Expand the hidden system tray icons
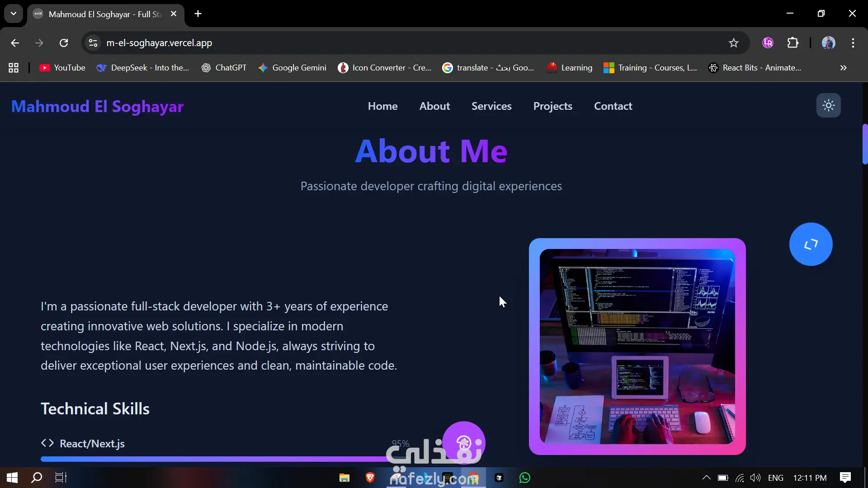Image resolution: width=868 pixels, height=488 pixels. point(706,478)
